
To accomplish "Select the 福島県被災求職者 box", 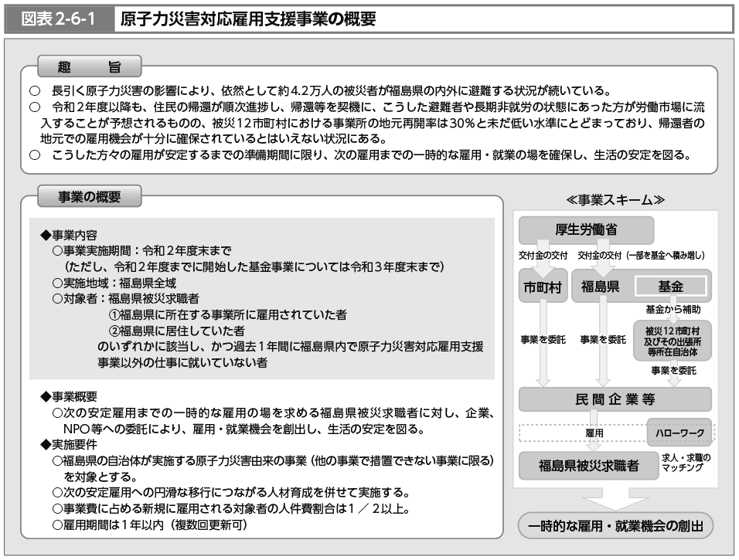I will (x=589, y=466).
